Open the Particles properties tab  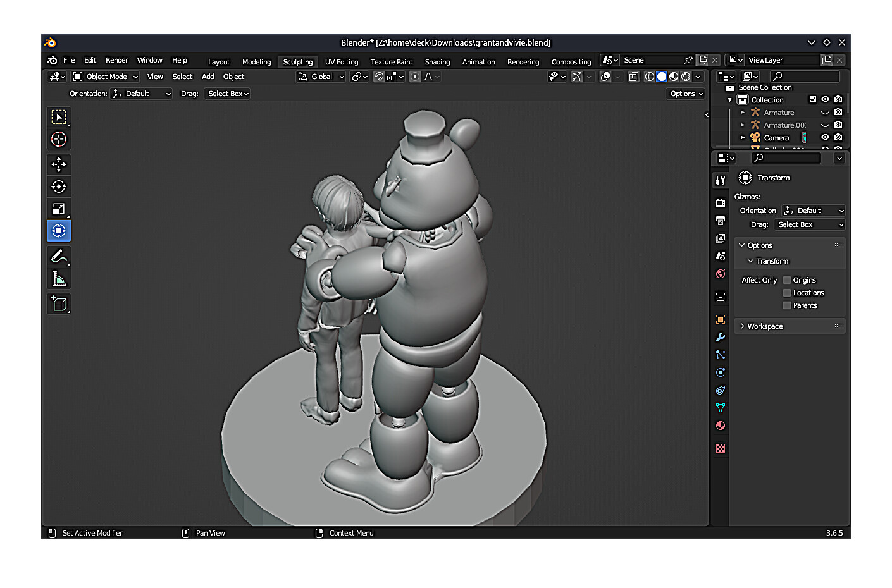pos(720,355)
